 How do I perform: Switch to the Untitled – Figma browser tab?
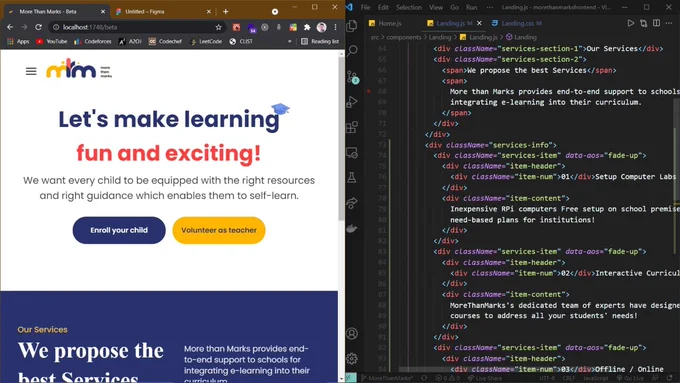coord(163,12)
